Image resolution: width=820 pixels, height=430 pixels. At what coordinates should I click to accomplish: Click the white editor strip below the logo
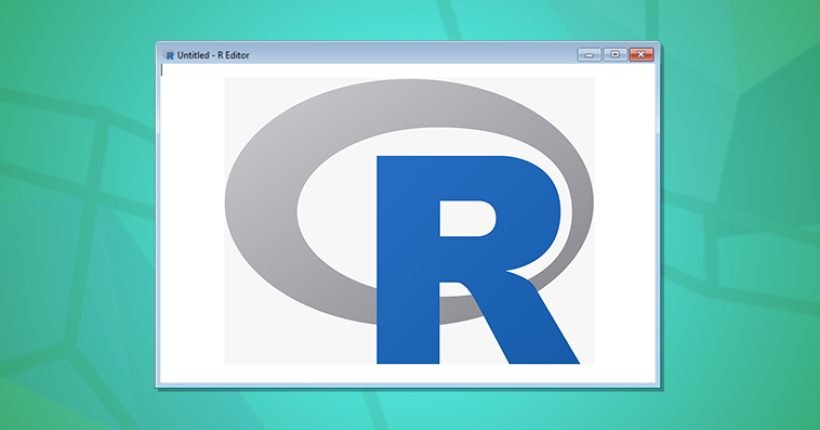tap(408, 374)
